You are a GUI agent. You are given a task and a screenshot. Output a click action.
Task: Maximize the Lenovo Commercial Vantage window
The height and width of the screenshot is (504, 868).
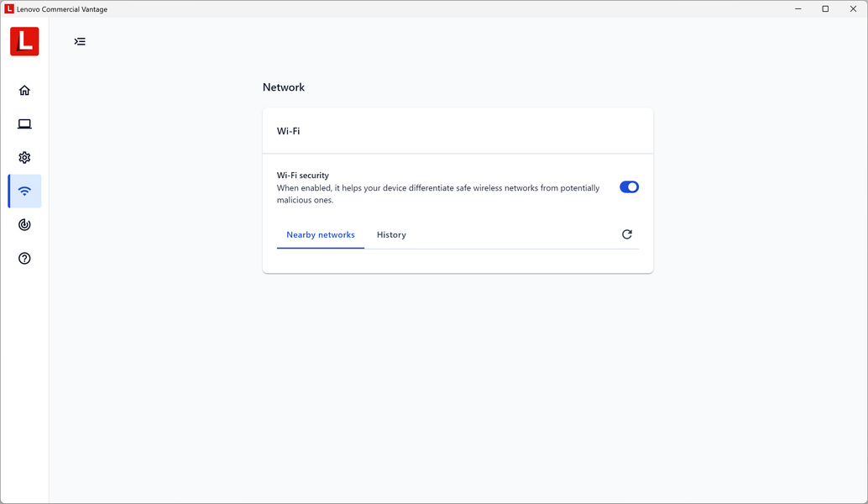click(x=825, y=9)
